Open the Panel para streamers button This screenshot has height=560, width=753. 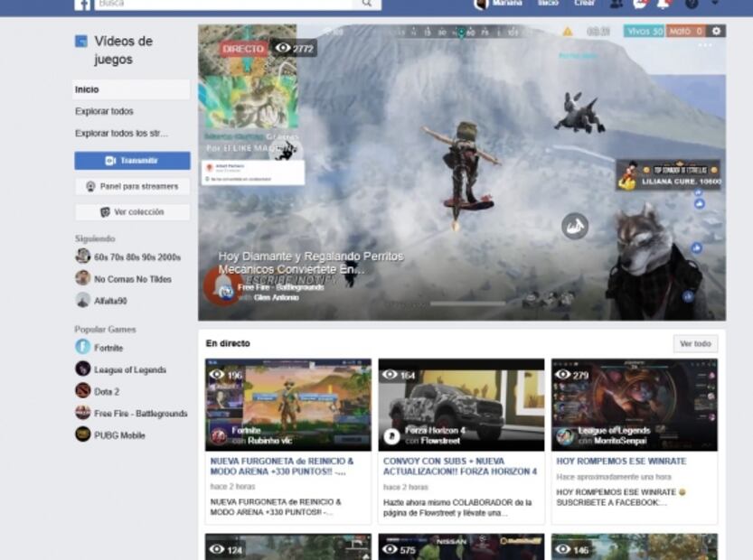[132, 186]
